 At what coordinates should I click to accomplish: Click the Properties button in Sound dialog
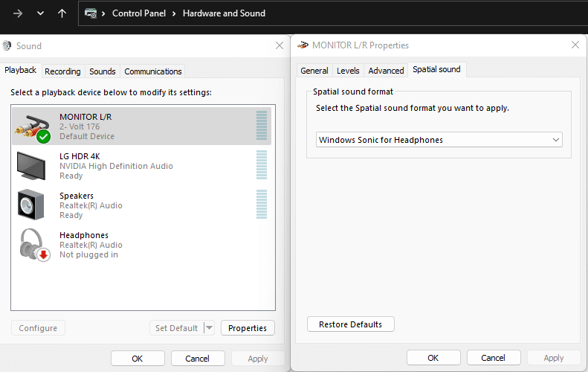[x=248, y=328]
